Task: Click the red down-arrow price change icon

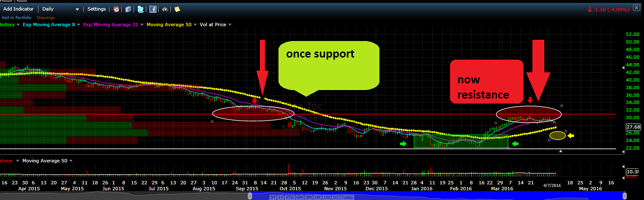Action: [x=589, y=9]
